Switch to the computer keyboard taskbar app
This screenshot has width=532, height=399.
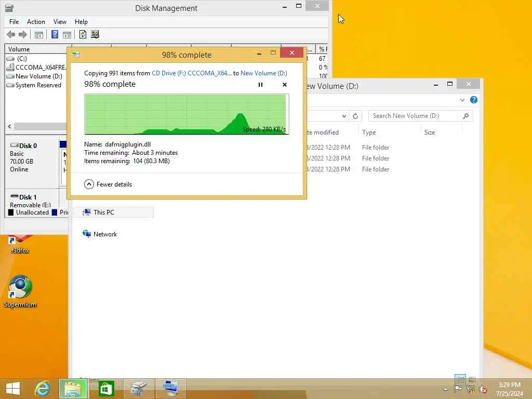coord(170,389)
